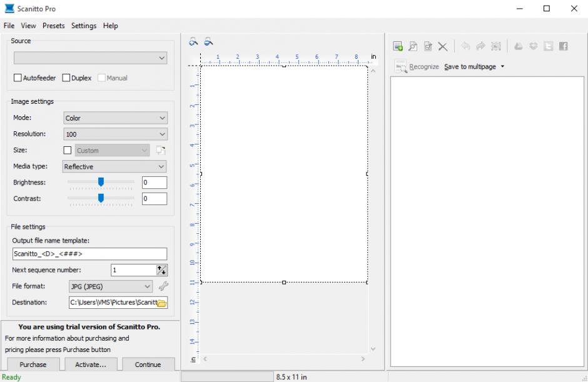Click the Destination path field
Viewport: 588px width, 382px height.
pos(113,303)
